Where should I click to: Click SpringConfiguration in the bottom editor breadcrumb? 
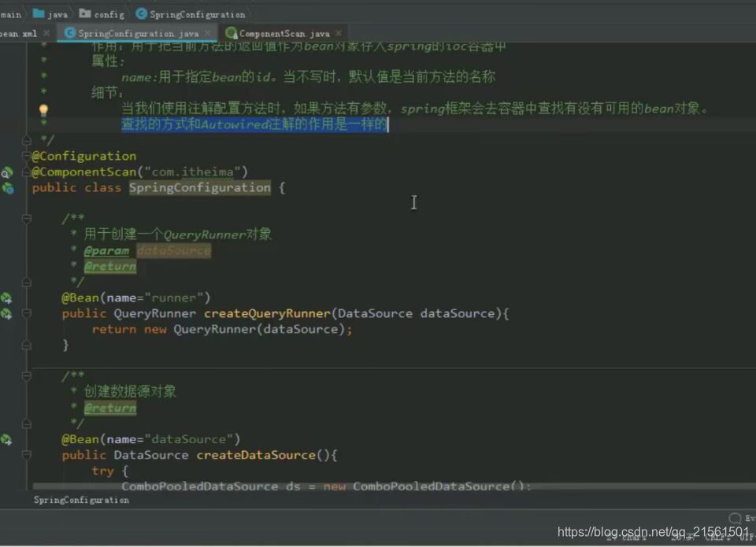click(81, 501)
